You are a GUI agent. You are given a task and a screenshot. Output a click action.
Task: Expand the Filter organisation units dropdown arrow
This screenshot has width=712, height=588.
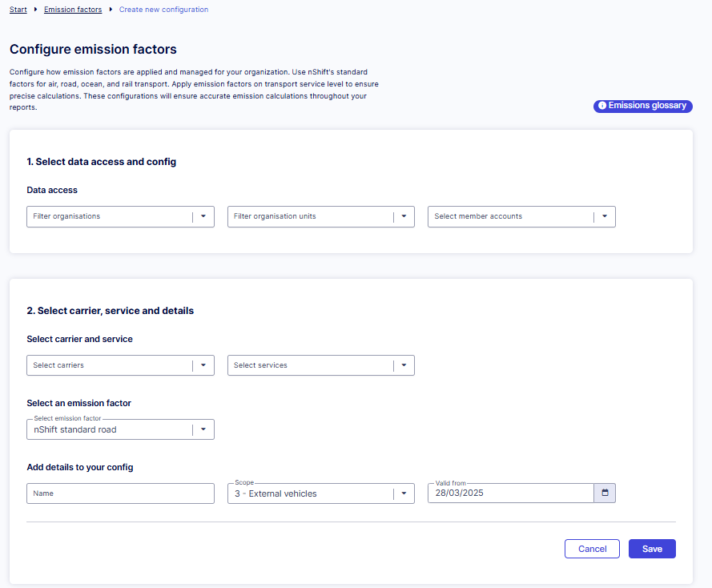[x=404, y=216]
